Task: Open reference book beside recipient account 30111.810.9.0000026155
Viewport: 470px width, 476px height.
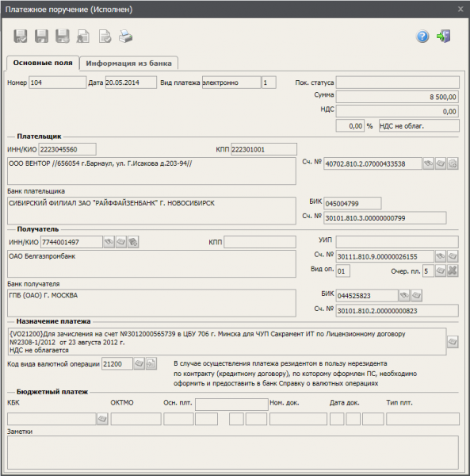Action: [x=453, y=256]
